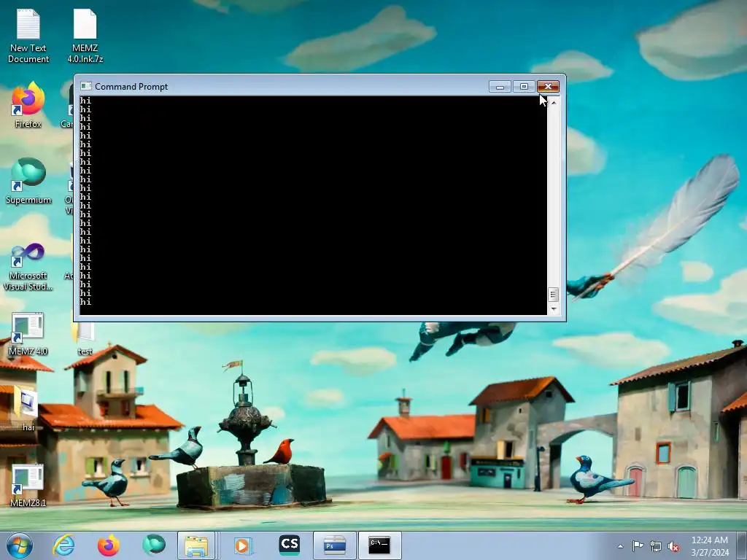Open the Supermium desktop shortcut

point(28,182)
